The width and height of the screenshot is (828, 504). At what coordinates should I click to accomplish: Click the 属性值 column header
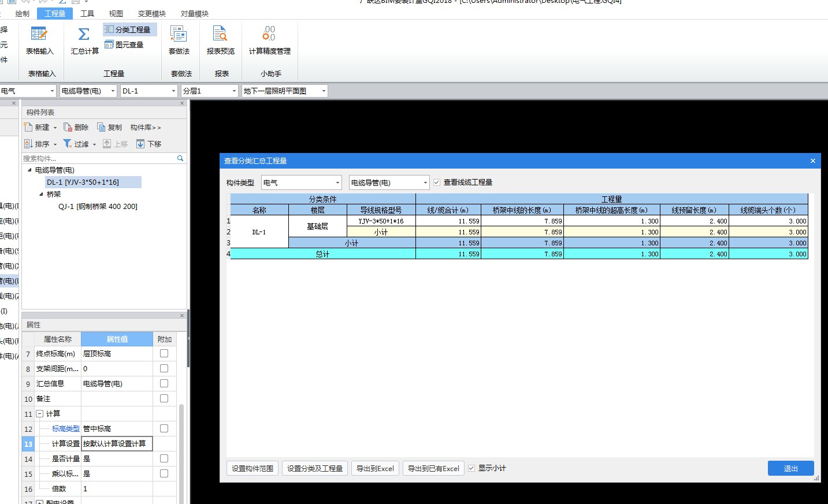(x=117, y=339)
